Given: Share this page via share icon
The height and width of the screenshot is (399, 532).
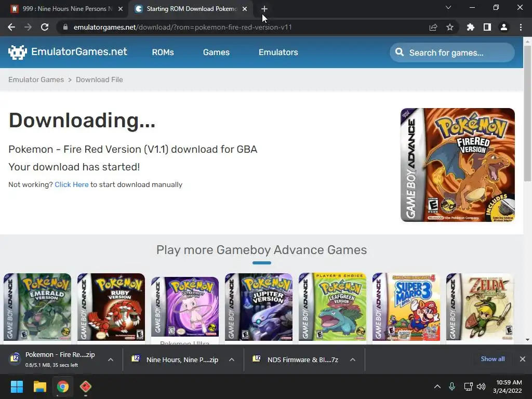Looking at the screenshot, I should 433,27.
